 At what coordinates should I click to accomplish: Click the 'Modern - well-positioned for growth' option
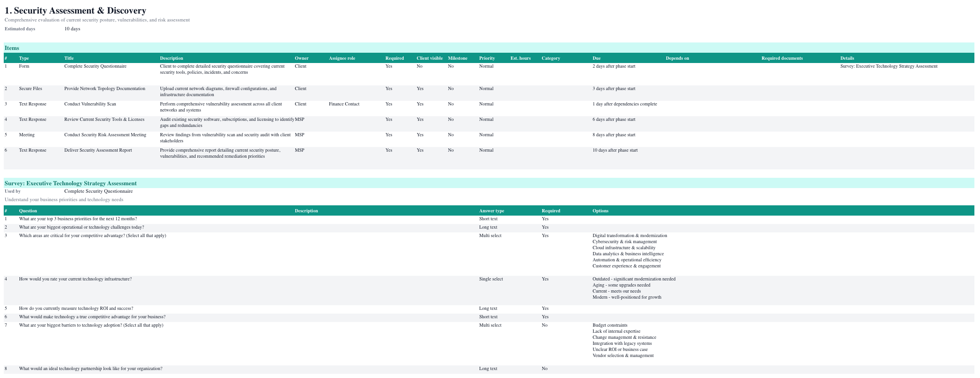627,297
